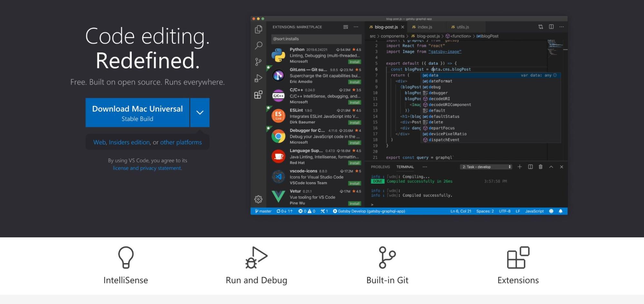Click 'Spaces: 2' in status bar

(x=485, y=211)
